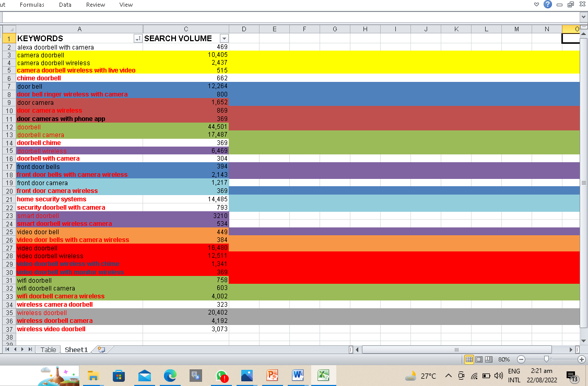This screenshot has height=386, width=588.
Task: Click in the formula bar input
Action: (x=291, y=17)
